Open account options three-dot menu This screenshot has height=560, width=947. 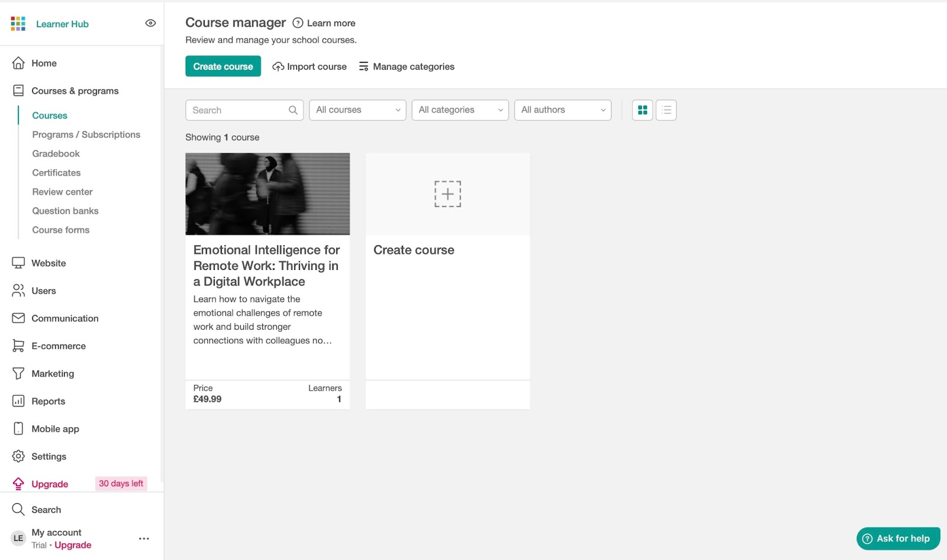[x=144, y=539]
